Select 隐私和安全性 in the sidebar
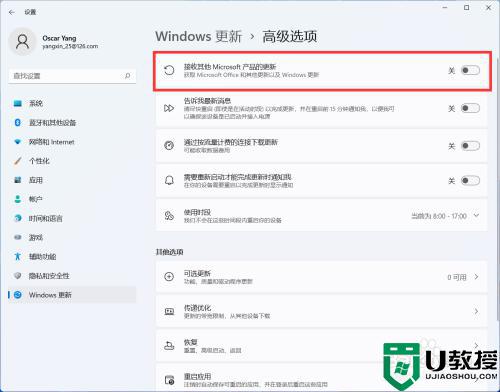 pos(72,276)
